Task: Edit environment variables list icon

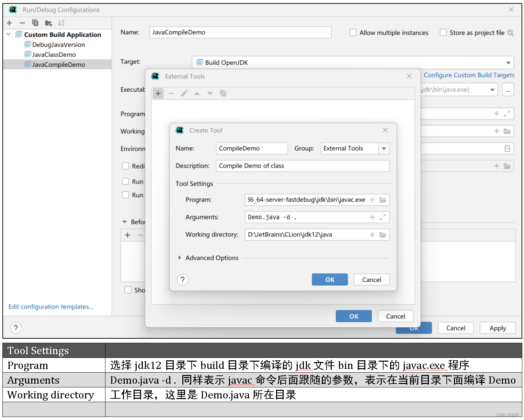Action: coord(507,149)
